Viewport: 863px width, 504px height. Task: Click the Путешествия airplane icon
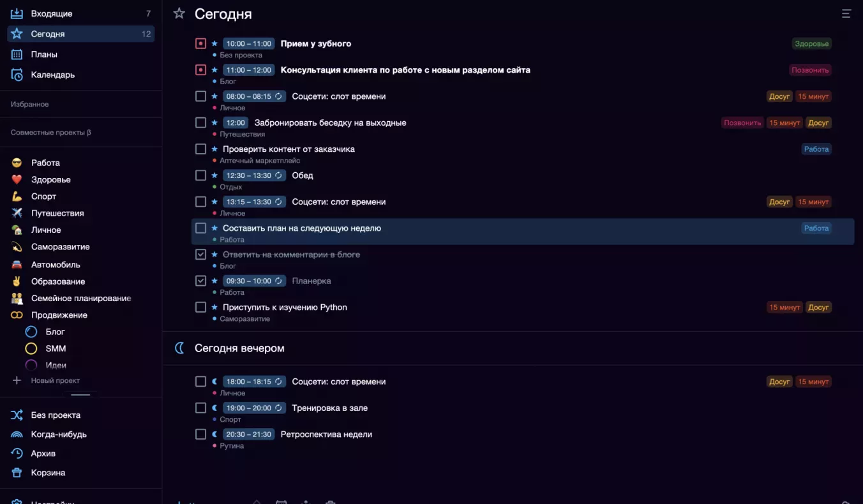[x=17, y=213]
